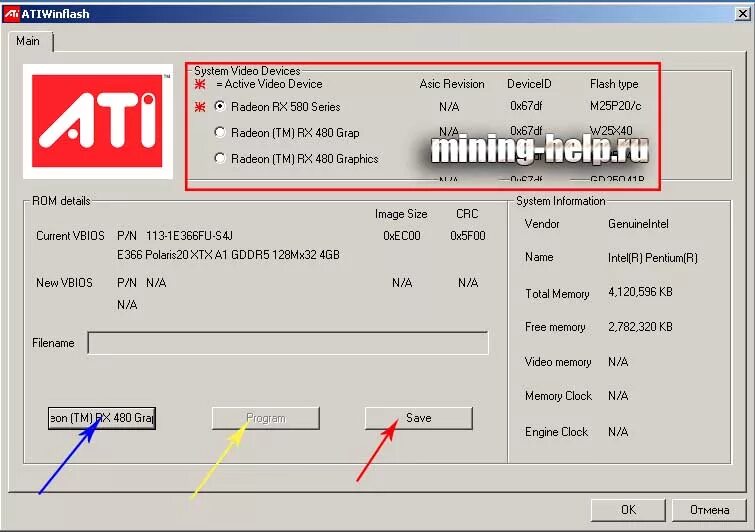
Task: Click the Flash type column header
Action: (614, 84)
